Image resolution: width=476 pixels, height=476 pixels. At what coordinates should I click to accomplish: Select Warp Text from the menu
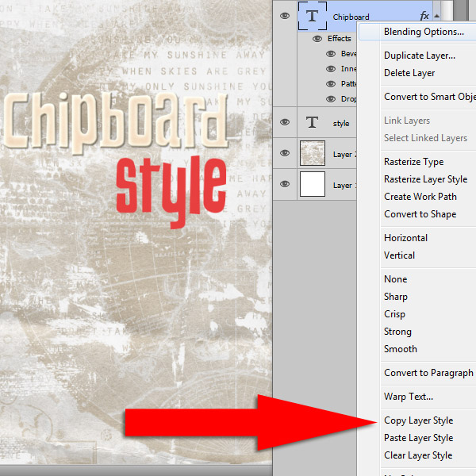click(408, 397)
